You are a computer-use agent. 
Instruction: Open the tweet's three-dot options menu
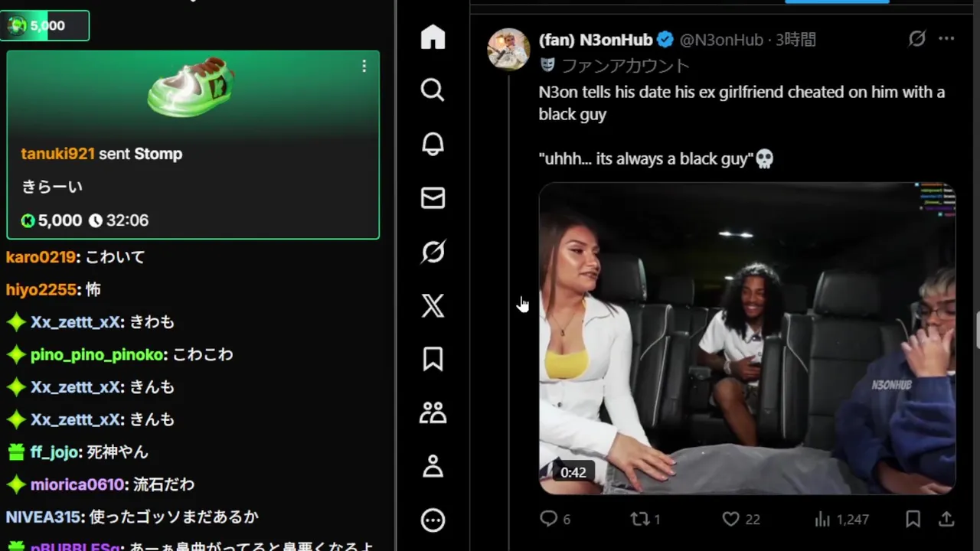pos(946,39)
